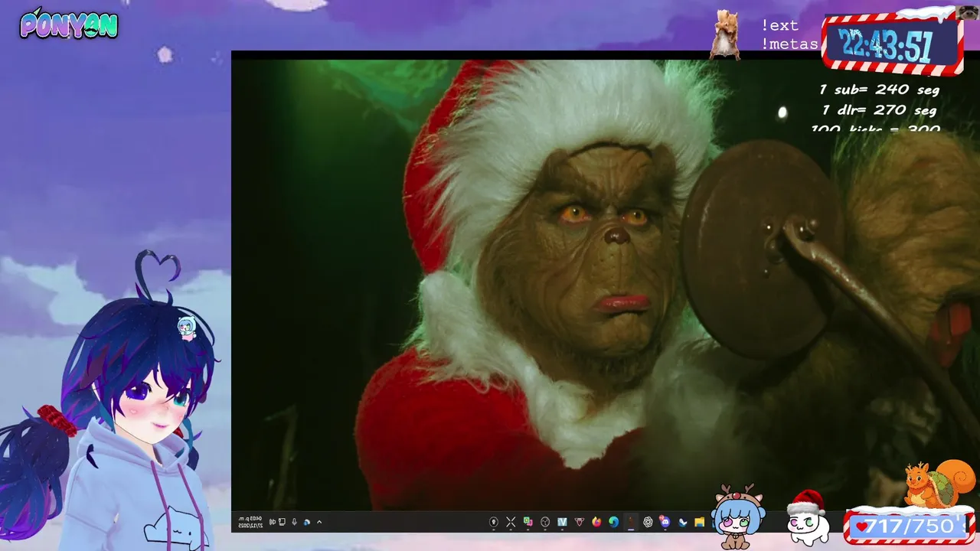Image resolution: width=980 pixels, height=551 pixels.
Task: Open the ChatGPT knot-logo taskbar icon
Action: pyautogui.click(x=648, y=522)
